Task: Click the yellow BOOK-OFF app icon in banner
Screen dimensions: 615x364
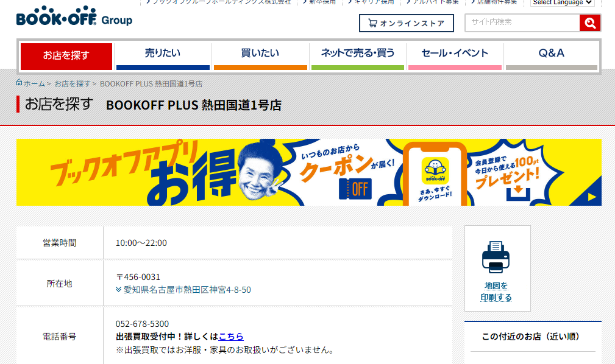Action: [435, 170]
